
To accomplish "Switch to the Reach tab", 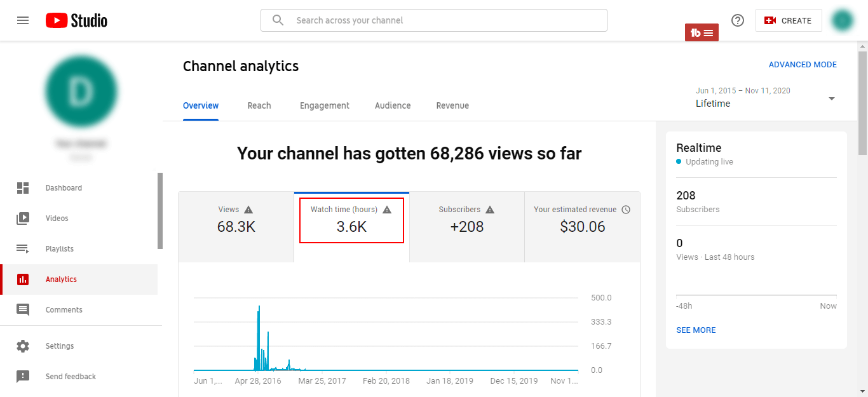I will pos(259,105).
